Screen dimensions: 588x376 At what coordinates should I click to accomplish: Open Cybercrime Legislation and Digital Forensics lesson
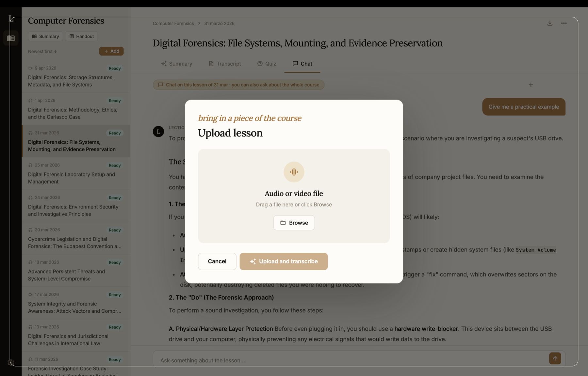(76, 238)
